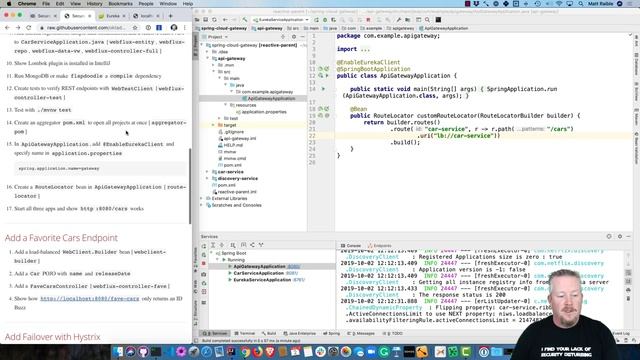Open a new Chrome tab with plus

(171, 16)
